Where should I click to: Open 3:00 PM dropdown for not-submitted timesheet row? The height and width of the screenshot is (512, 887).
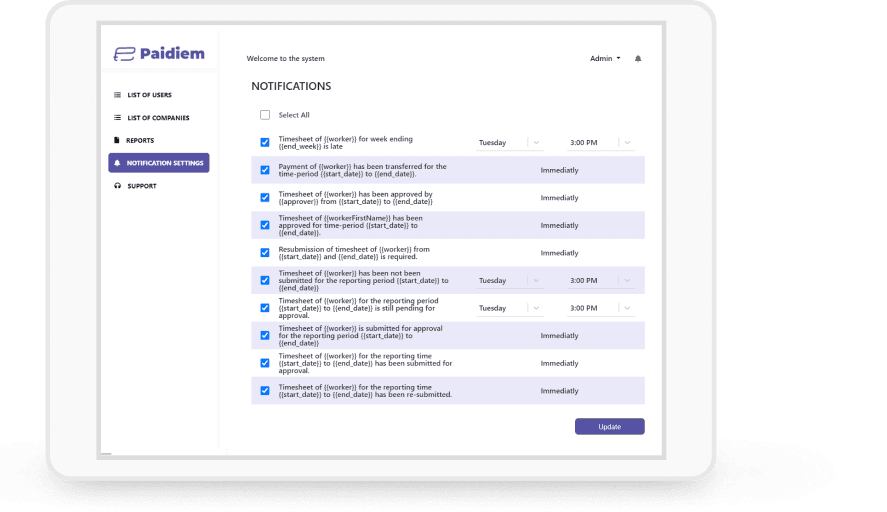(x=601, y=281)
